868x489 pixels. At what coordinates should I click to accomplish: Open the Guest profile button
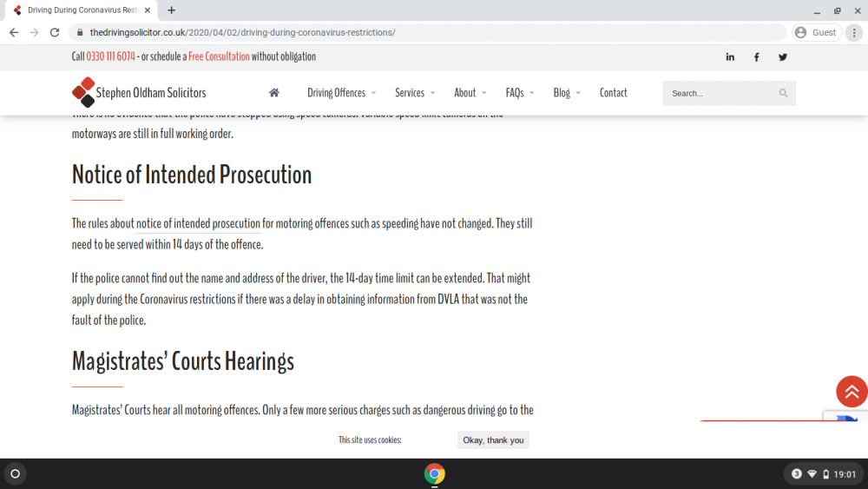817,33
